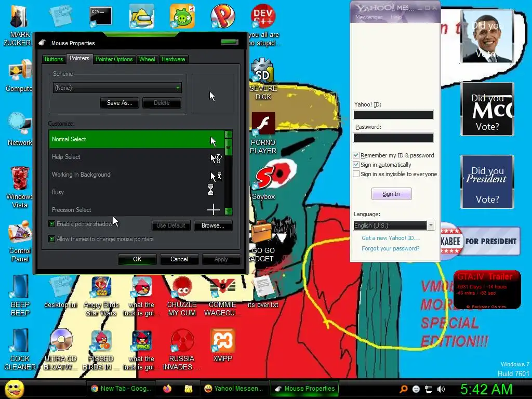Click the Yahoo Sign In button

pos(391,194)
